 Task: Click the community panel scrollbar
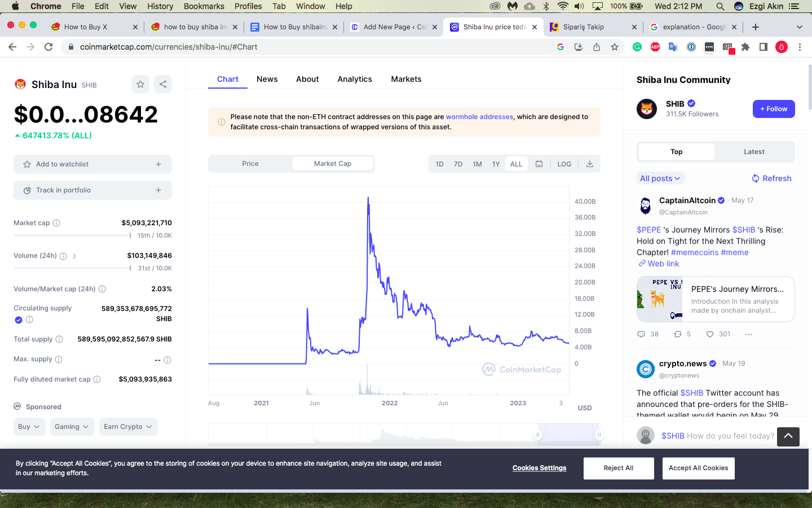tap(810, 87)
